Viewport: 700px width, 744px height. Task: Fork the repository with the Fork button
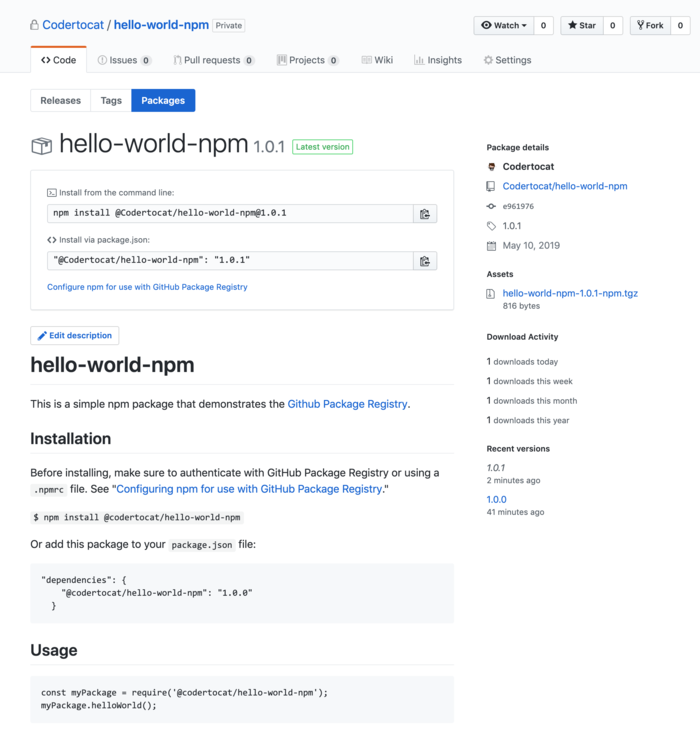coord(650,26)
